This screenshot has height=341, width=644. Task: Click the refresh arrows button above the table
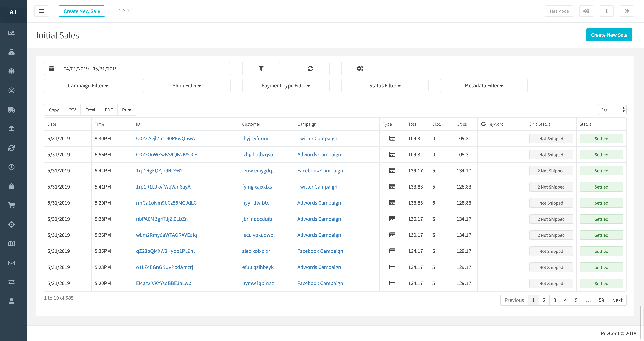pos(310,68)
